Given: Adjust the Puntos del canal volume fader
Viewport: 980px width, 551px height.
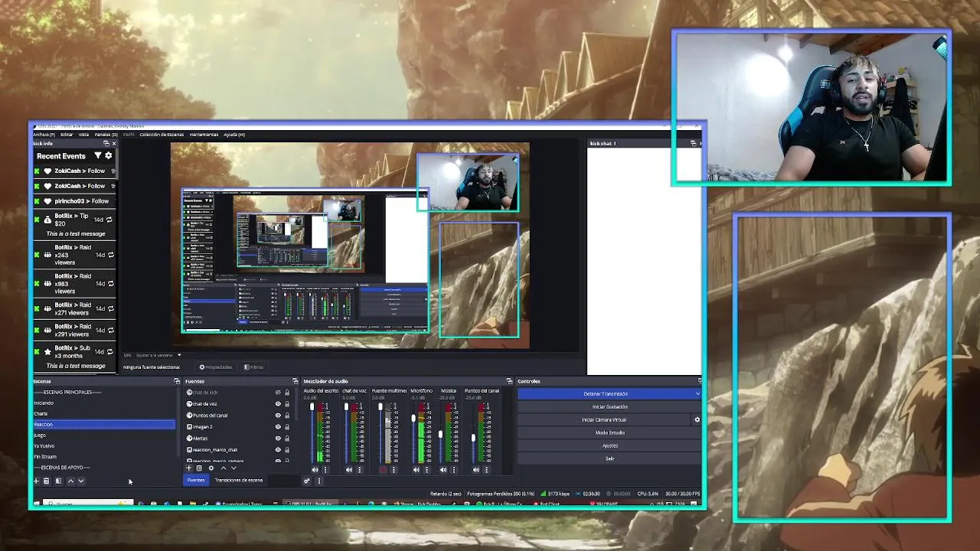Looking at the screenshot, I should click(x=473, y=438).
